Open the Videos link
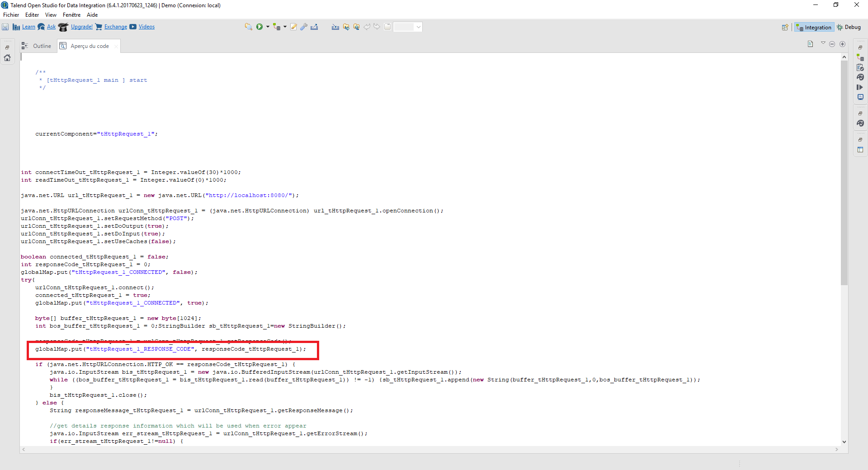This screenshot has height=470, width=868. click(146, 27)
